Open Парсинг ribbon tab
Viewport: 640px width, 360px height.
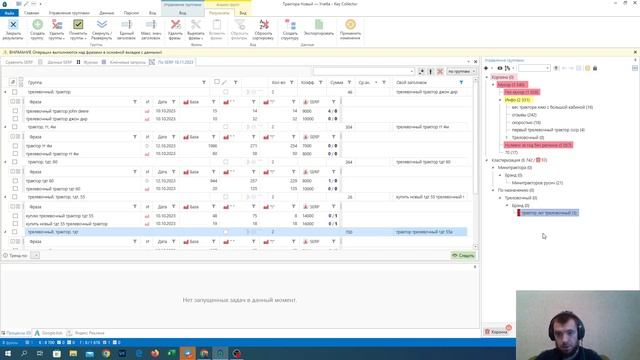tap(131, 13)
